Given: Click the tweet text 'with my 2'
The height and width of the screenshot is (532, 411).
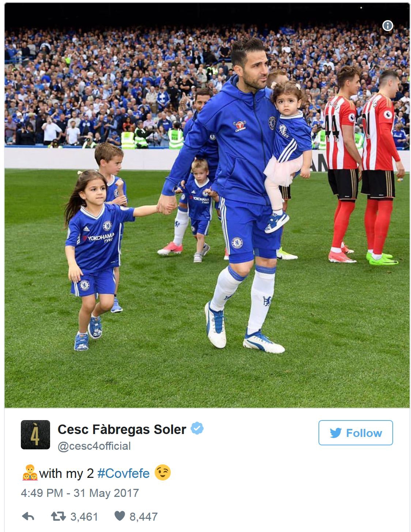Looking at the screenshot, I should pyautogui.click(x=66, y=473).
